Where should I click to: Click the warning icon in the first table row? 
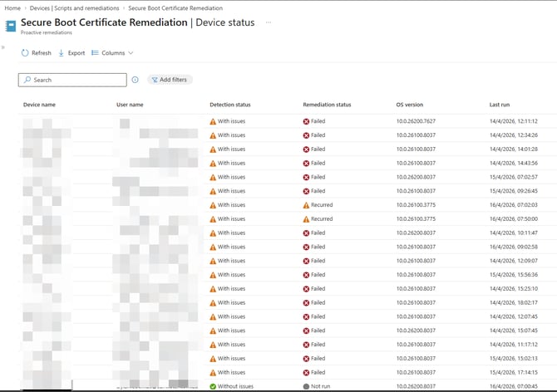(x=213, y=121)
